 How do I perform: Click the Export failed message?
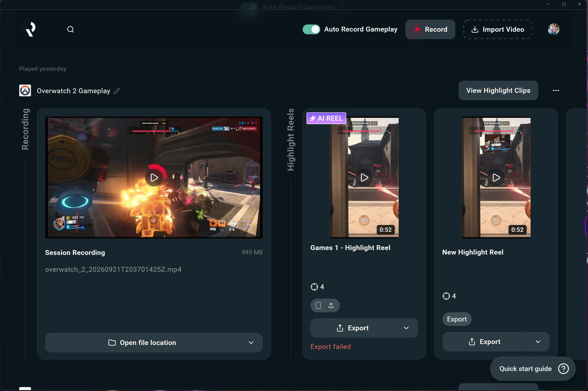tap(330, 347)
